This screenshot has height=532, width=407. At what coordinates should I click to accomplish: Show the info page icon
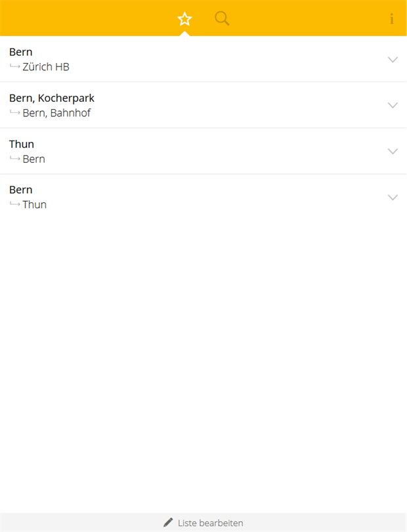pyautogui.click(x=392, y=18)
